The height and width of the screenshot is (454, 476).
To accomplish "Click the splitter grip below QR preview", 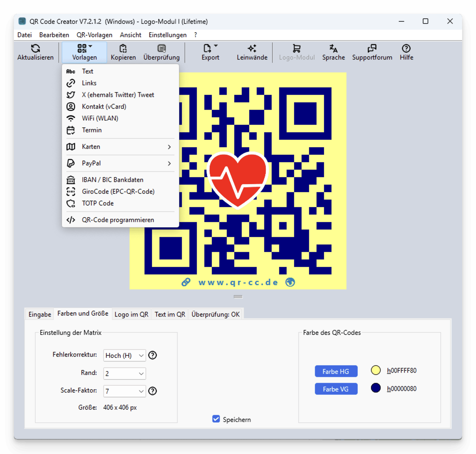I will (x=238, y=297).
